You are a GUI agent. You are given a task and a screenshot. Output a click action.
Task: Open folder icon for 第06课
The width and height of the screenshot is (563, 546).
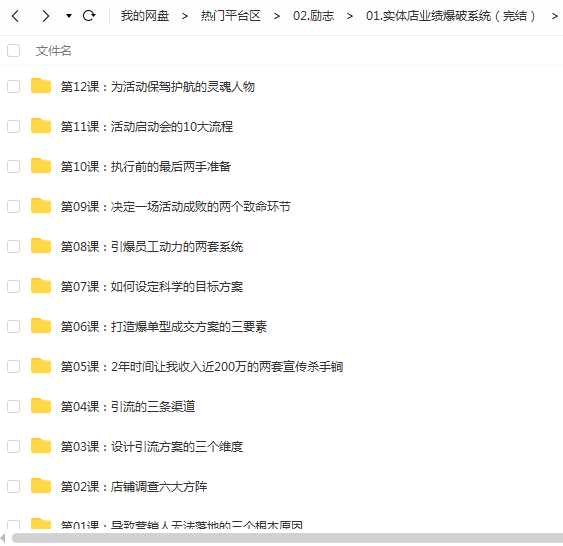[x=41, y=326]
